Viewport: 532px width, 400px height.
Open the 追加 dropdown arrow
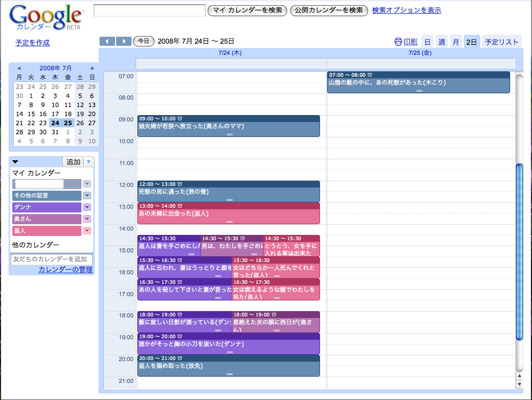pyautogui.click(x=88, y=162)
